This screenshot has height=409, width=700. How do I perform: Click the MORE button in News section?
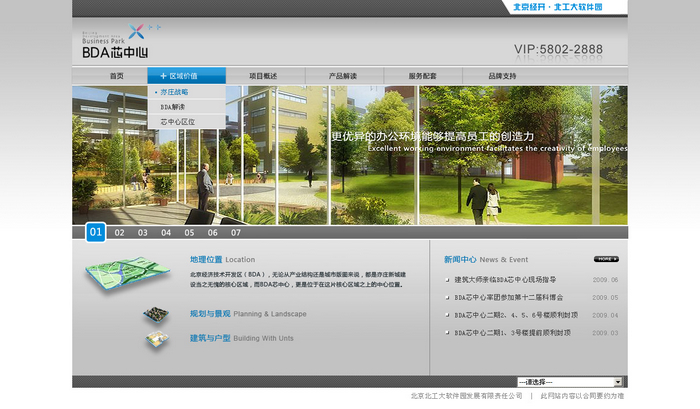[606, 259]
